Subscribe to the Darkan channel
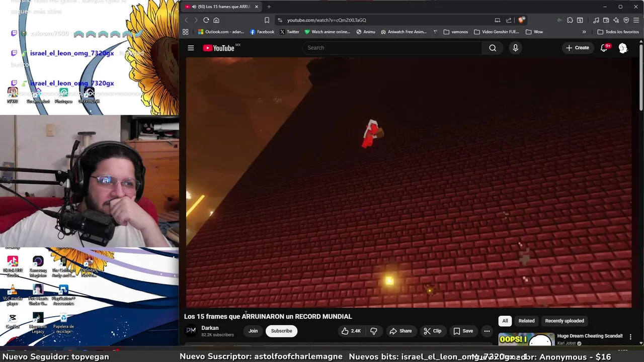Image resolution: width=644 pixels, height=362 pixels. [x=281, y=331]
